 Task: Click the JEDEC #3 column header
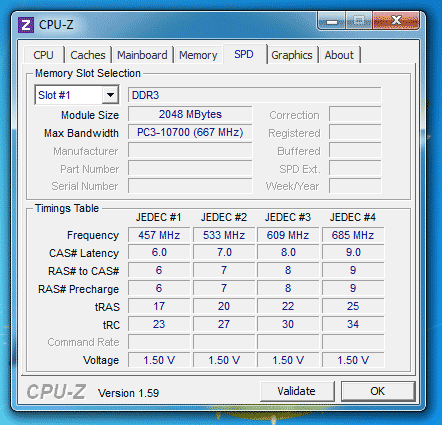coord(288,217)
